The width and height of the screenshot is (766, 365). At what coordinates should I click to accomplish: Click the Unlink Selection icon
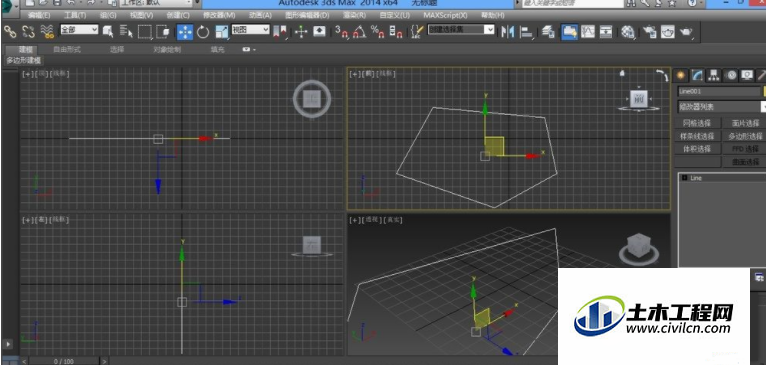pyautogui.click(x=28, y=32)
